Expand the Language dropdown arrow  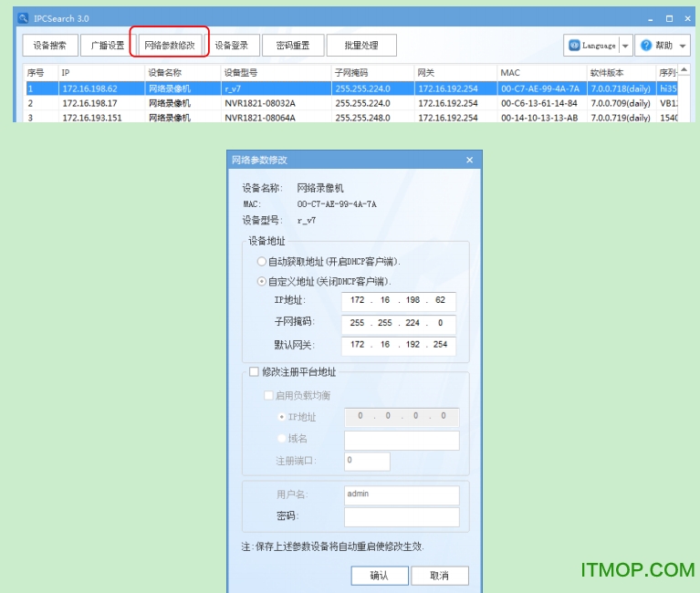[626, 46]
